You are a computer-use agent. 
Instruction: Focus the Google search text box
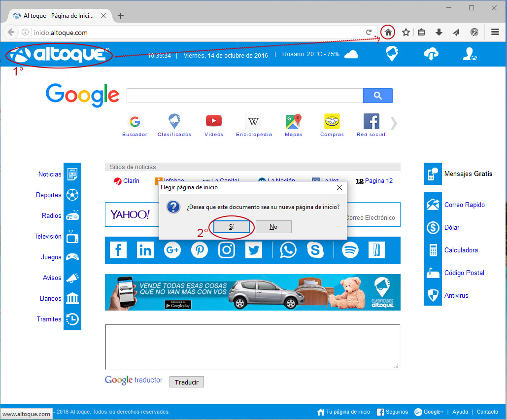[245, 96]
